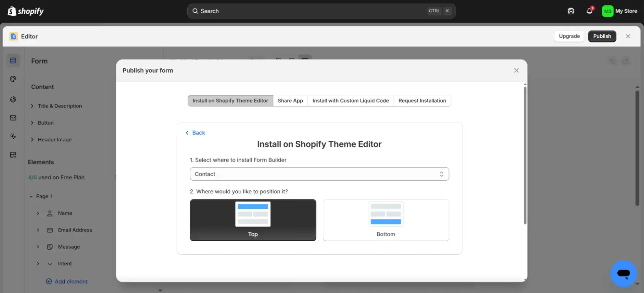
Task: Click the Email Address envelope icon
Action: pyautogui.click(x=50, y=230)
